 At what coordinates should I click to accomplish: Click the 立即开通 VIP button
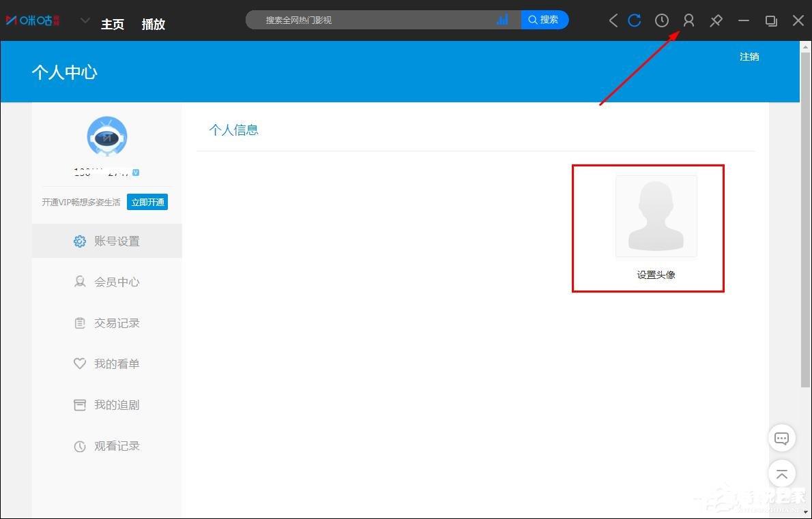pos(147,203)
